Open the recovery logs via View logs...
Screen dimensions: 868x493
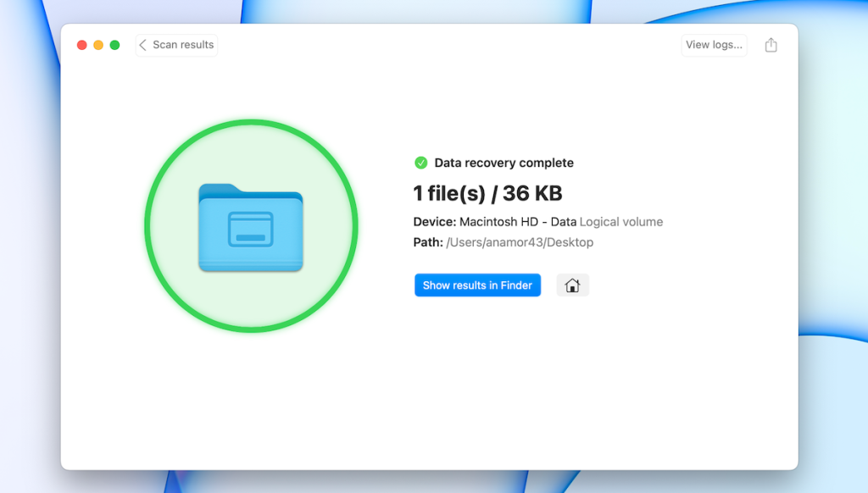tap(713, 44)
